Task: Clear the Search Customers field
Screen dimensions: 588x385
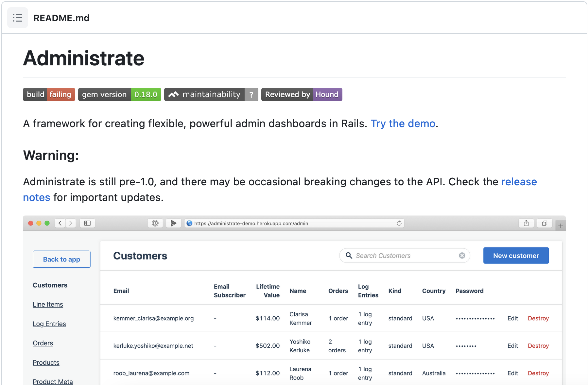Action: [462, 256]
